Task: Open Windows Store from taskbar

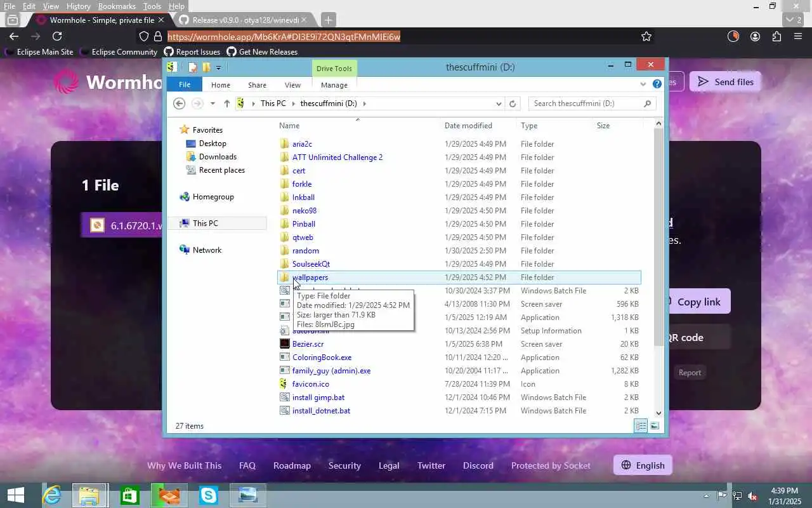Action: point(129,495)
